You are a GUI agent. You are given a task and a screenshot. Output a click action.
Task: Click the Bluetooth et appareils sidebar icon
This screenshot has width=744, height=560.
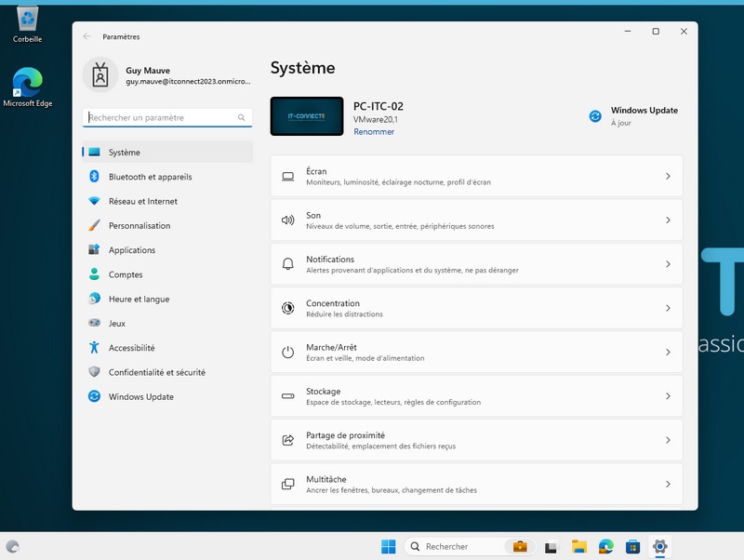94,177
